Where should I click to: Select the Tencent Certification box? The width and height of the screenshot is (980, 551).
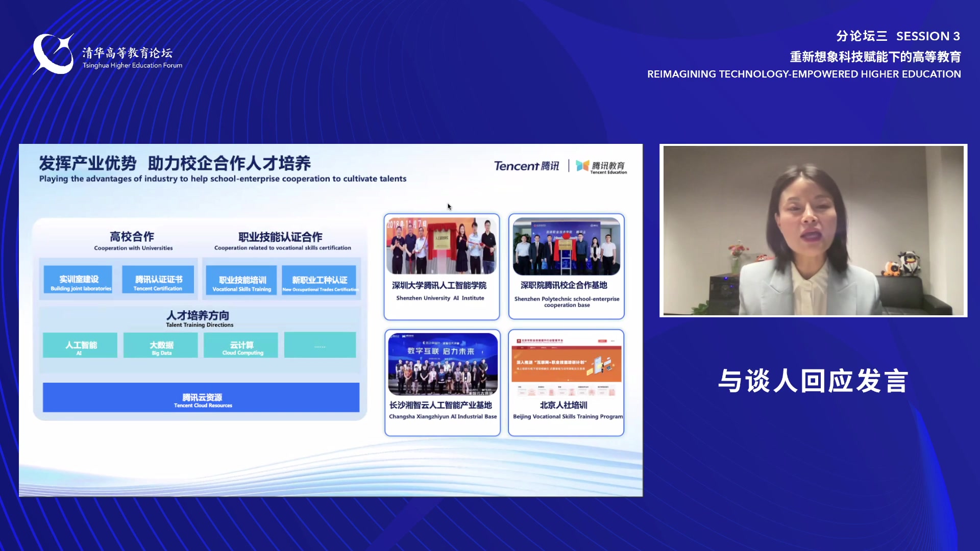(x=158, y=280)
